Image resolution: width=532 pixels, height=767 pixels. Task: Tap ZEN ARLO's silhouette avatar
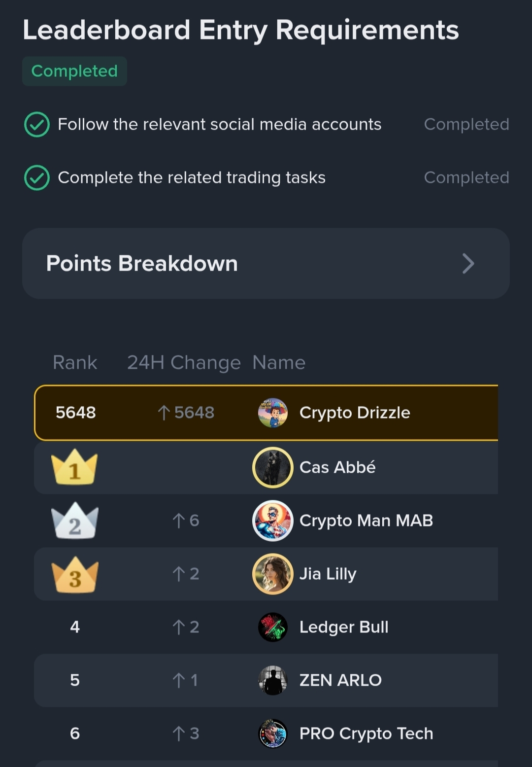coord(272,680)
